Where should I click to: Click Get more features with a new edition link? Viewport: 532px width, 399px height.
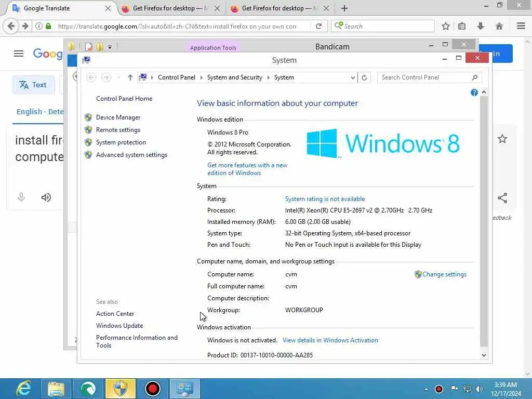coord(247,169)
